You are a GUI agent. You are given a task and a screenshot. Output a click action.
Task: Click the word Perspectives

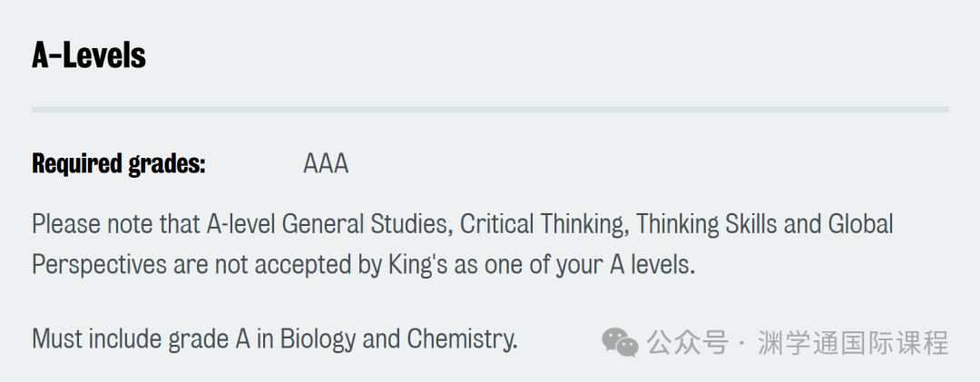[x=100, y=265]
